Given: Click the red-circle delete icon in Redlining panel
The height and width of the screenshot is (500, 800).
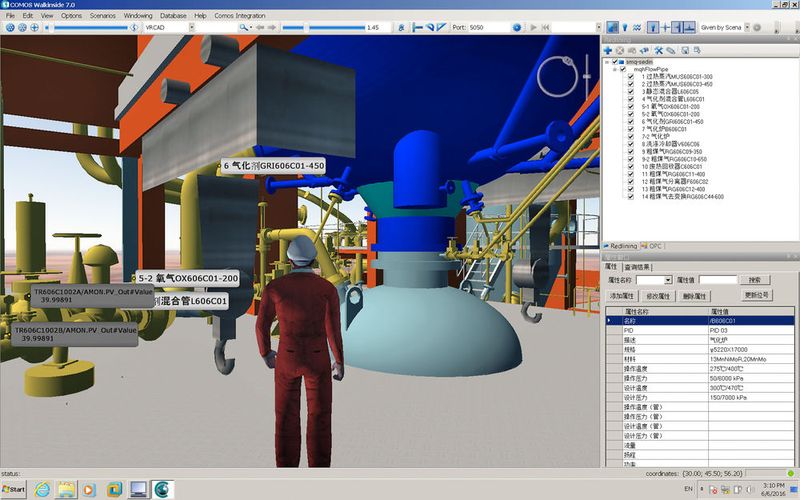Looking at the screenshot, I should point(620,49).
